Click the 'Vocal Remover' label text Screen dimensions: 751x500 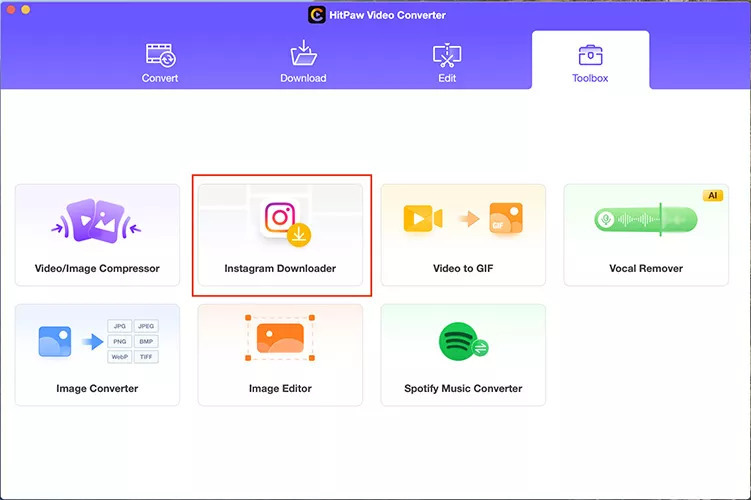point(646,268)
